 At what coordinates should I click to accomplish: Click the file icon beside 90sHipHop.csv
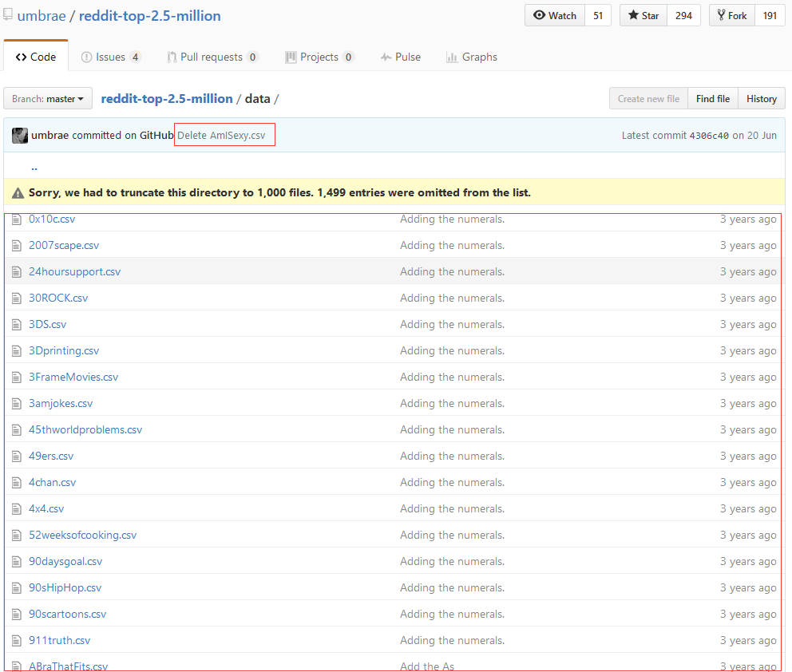point(17,587)
